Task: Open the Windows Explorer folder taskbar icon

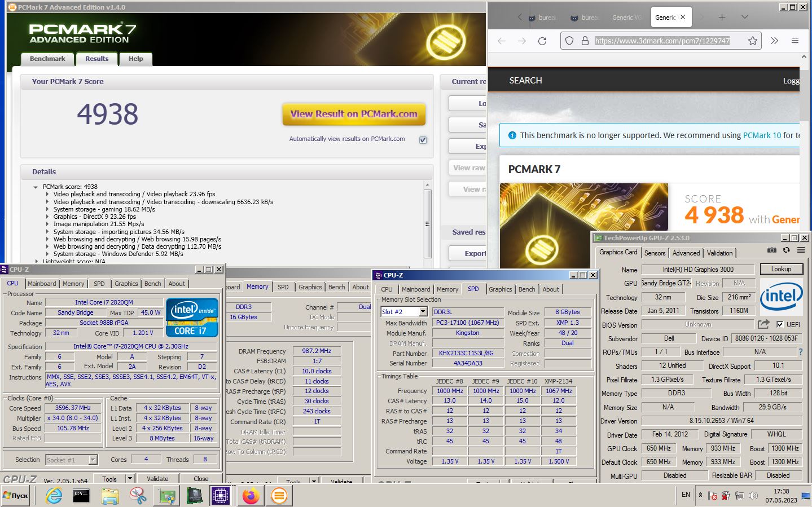Action: pyautogui.click(x=110, y=496)
